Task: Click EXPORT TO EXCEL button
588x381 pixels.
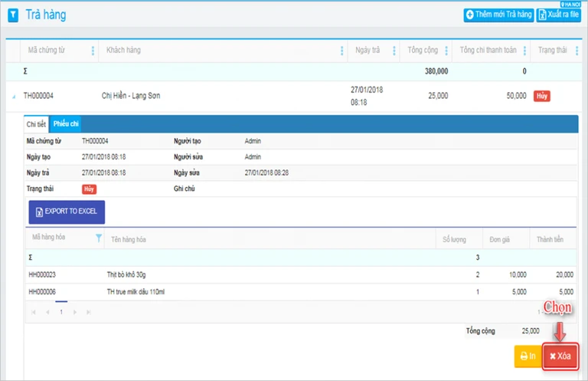Action: [x=67, y=212]
